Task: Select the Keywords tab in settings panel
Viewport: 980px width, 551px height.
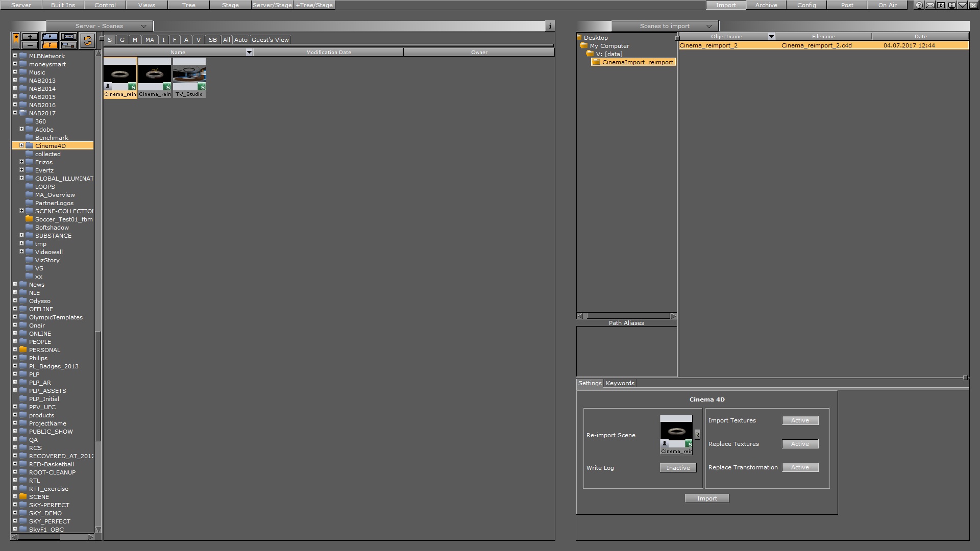Action: click(620, 383)
